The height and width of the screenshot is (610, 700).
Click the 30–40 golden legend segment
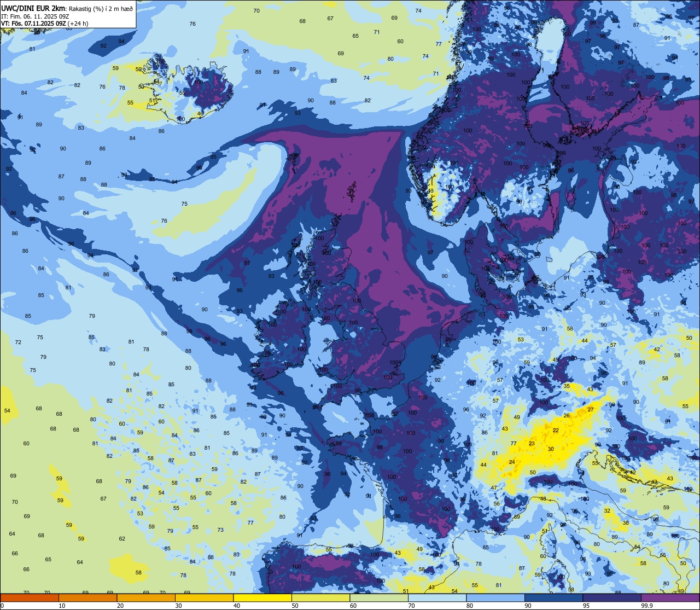[204, 597]
